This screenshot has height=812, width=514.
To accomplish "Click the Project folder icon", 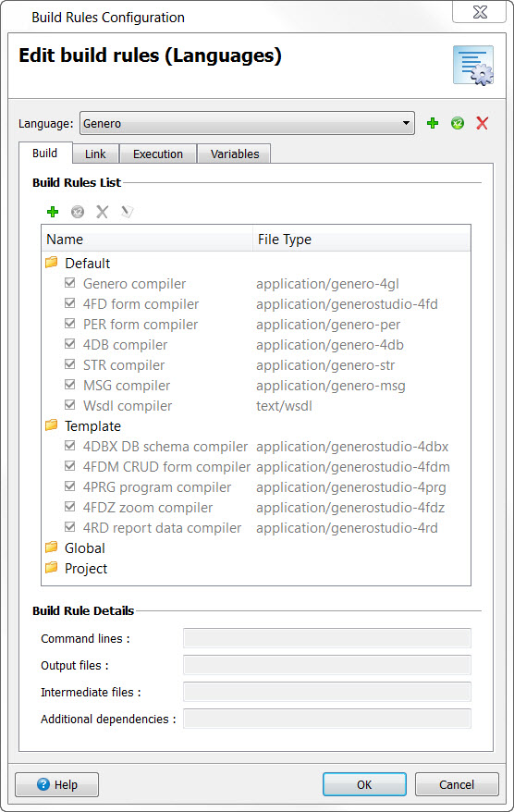I will pos(51,568).
